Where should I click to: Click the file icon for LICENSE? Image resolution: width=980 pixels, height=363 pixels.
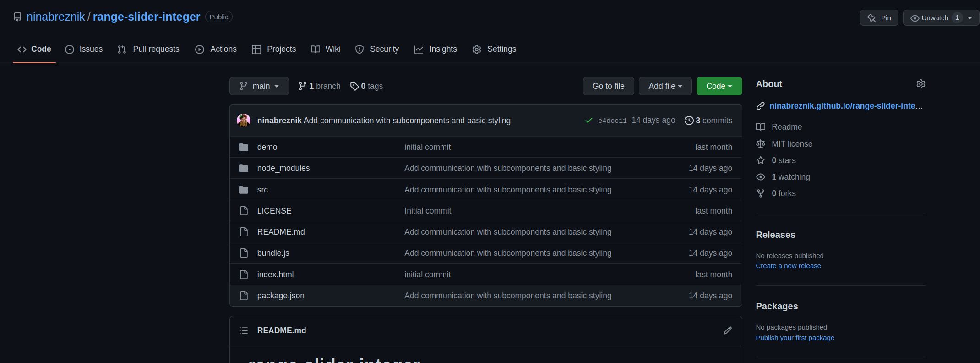click(x=244, y=211)
